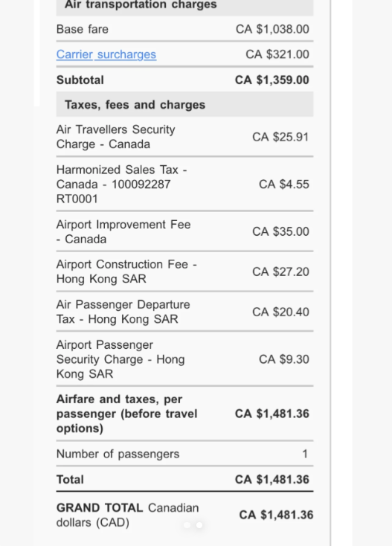Click the Airport Improvement Fee - Canada label
392x546 pixels.
tap(123, 232)
